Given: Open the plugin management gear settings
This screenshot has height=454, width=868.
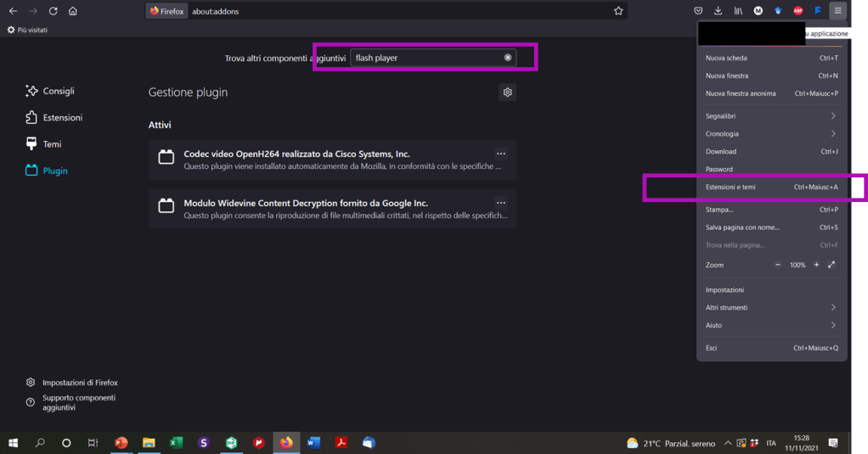Looking at the screenshot, I should pos(508,92).
